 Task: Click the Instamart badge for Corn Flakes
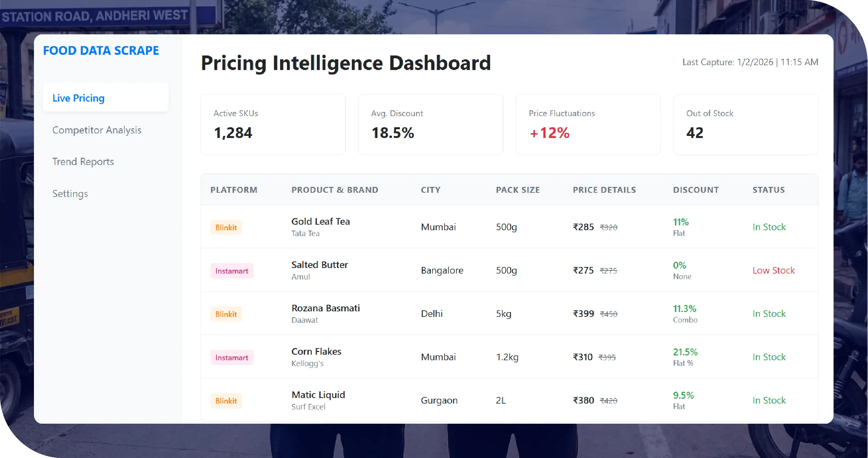click(x=232, y=357)
